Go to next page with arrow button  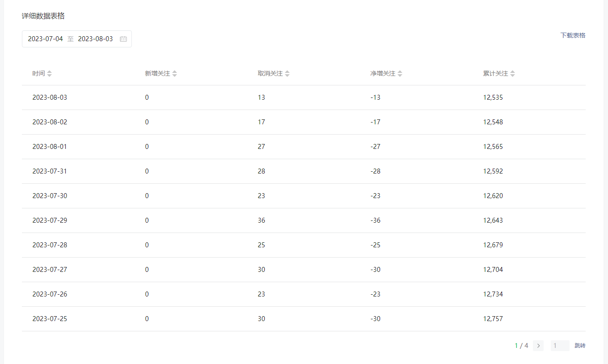(538, 346)
